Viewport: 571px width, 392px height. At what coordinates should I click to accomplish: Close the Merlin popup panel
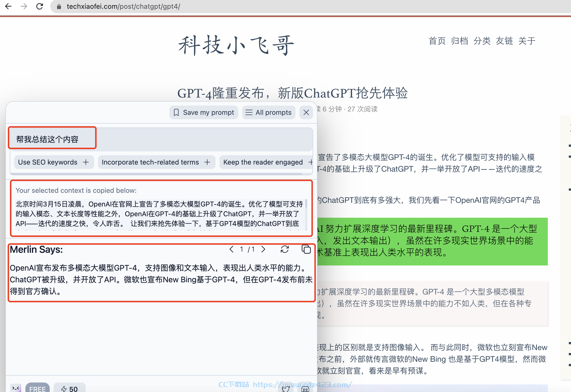point(306,112)
